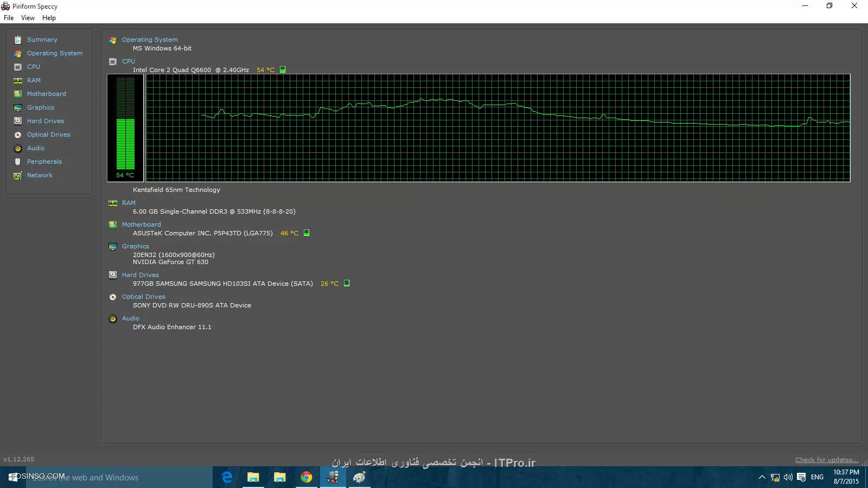The width and height of the screenshot is (868, 488).
Task: Open the Optical Drives section heading link
Action: (x=143, y=297)
